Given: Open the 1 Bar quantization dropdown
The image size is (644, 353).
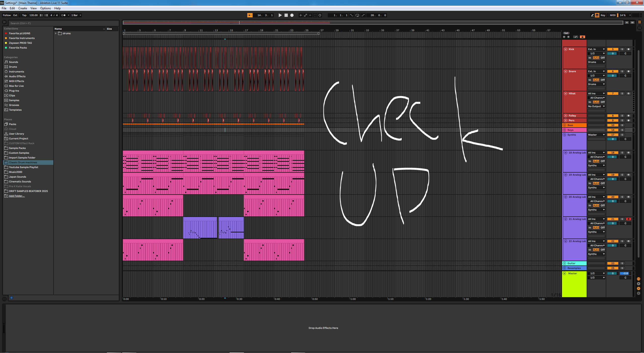Looking at the screenshot, I should tap(76, 15).
